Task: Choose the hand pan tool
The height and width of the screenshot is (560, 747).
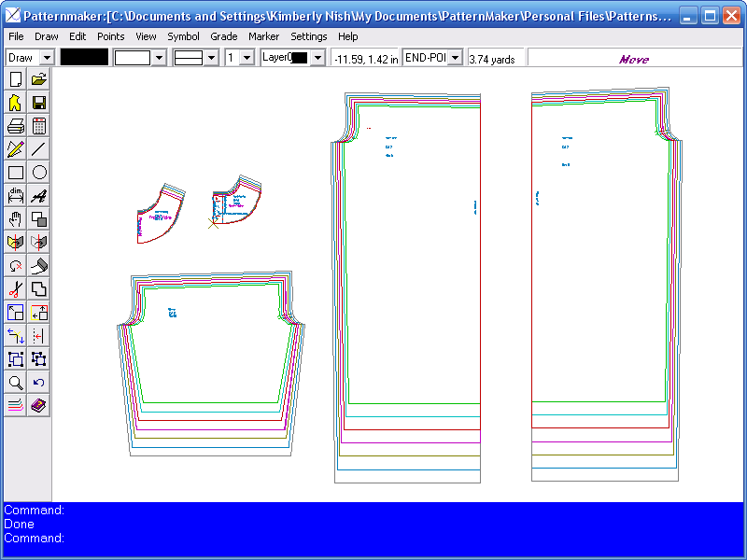Action: click(x=15, y=218)
